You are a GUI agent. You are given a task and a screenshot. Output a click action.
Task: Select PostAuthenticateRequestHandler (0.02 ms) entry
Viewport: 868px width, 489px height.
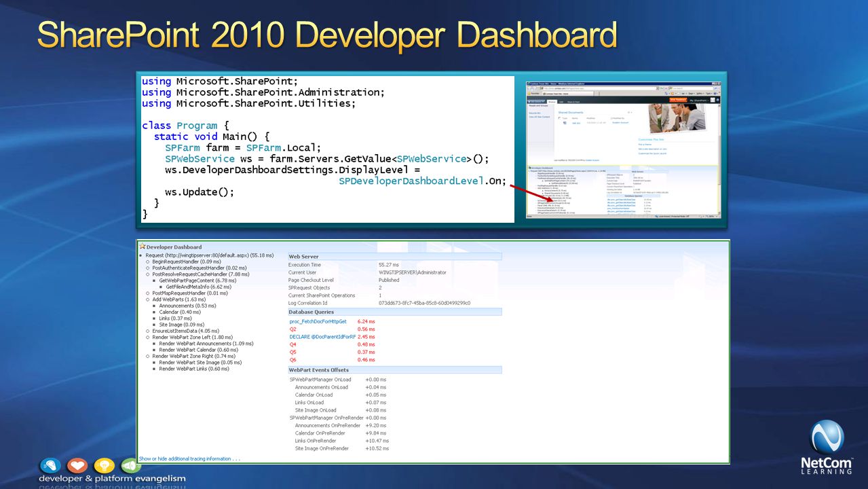pyautogui.click(x=200, y=268)
